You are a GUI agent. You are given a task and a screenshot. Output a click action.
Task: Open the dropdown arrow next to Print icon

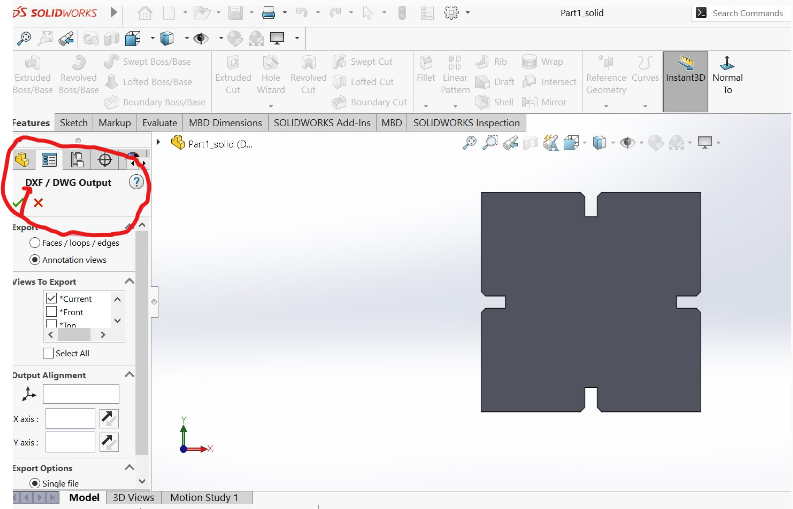285,12
